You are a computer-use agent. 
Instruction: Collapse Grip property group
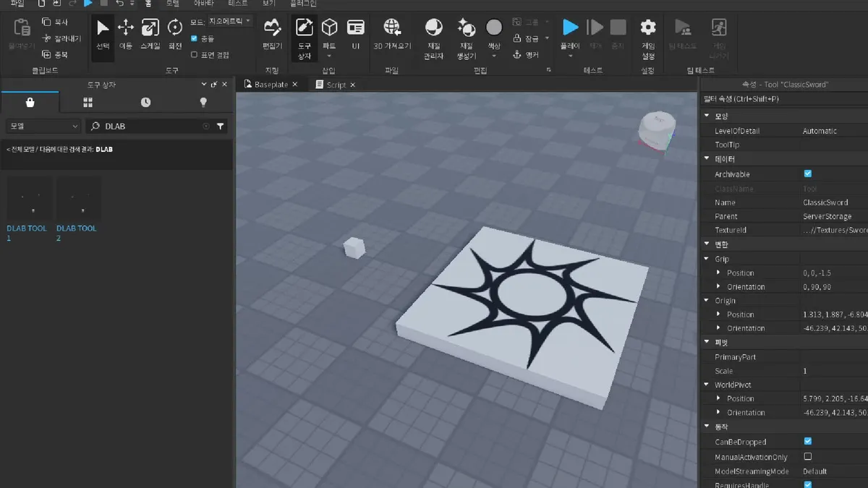707,259
